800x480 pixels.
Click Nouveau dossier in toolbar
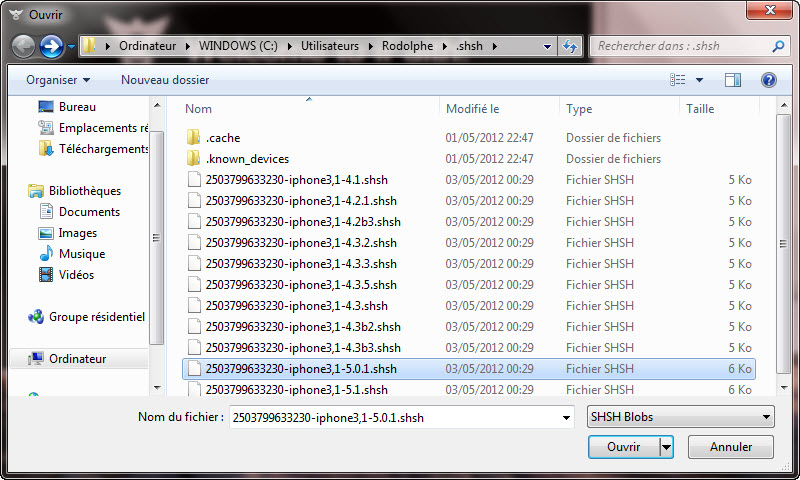pos(159,80)
